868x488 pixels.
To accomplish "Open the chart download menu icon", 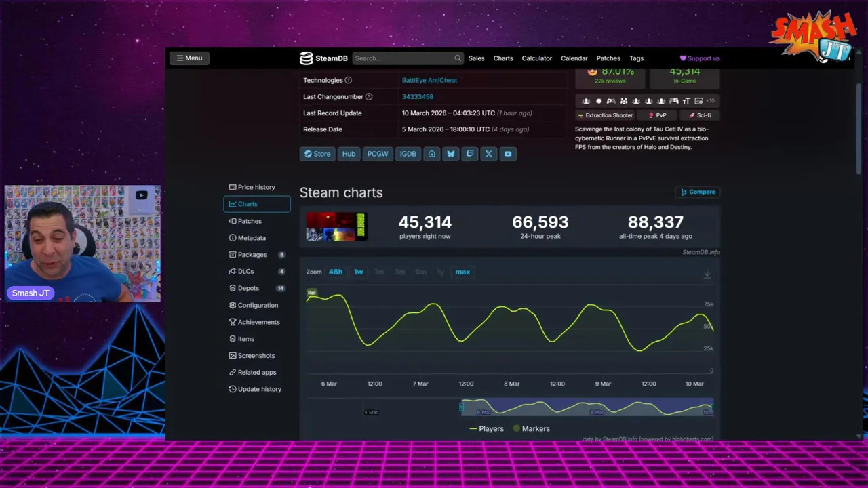I will click(707, 273).
